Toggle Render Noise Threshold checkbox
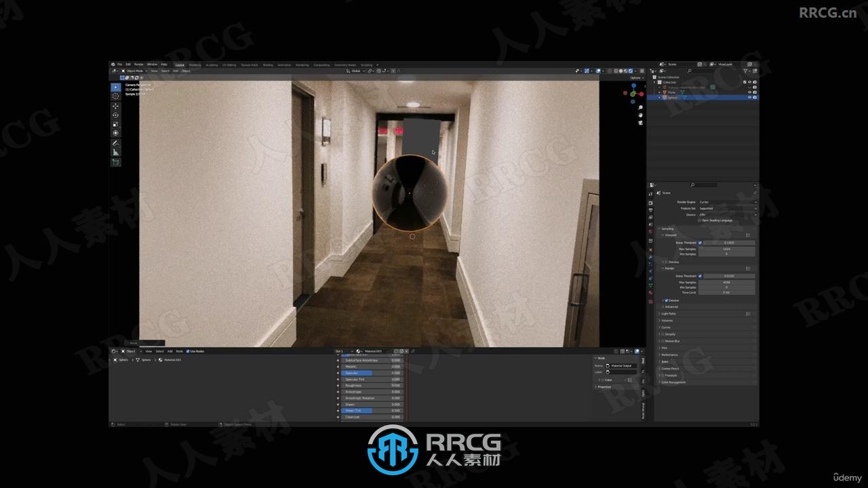Screen dimensions: 868x488 [x=700, y=276]
